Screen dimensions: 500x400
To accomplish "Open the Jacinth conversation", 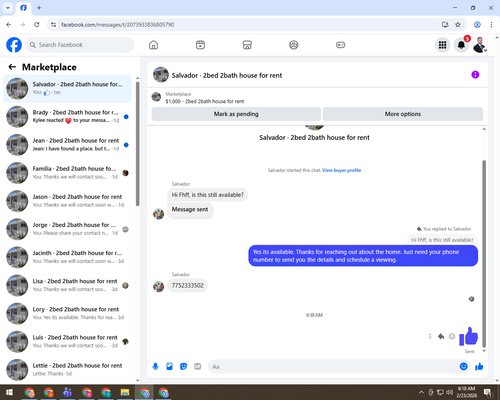I will click(67, 257).
